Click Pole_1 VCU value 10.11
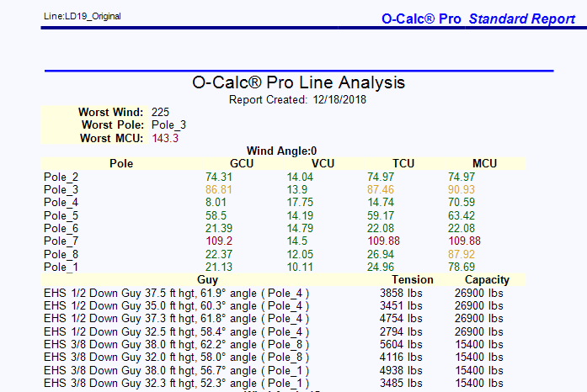The height and width of the screenshot is (392, 587). pyautogui.click(x=300, y=267)
